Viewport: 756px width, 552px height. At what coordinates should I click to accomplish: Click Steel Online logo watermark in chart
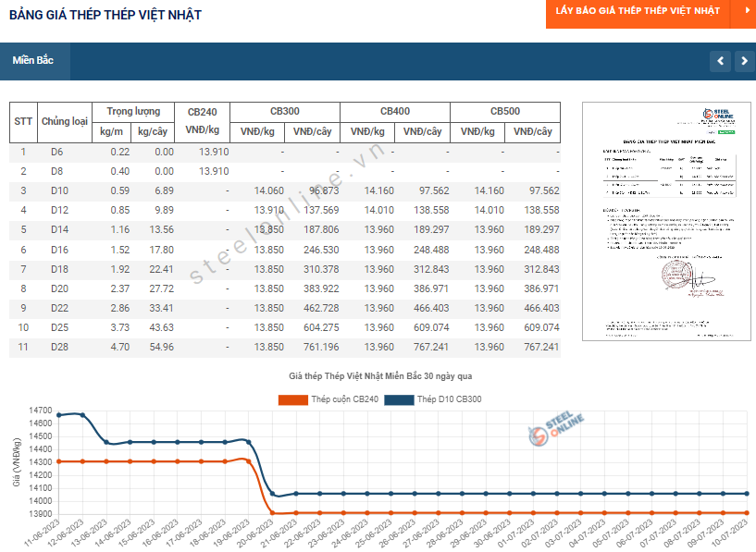[556, 428]
